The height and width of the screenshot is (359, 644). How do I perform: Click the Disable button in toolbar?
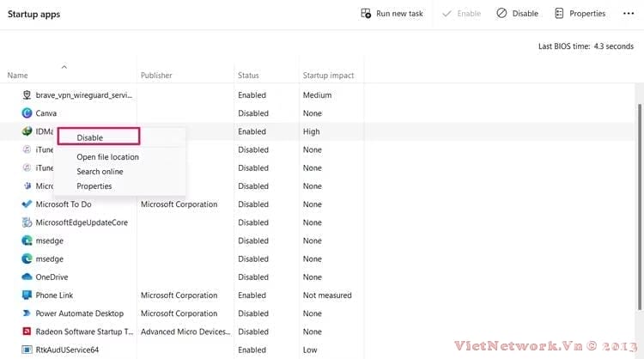pos(517,14)
